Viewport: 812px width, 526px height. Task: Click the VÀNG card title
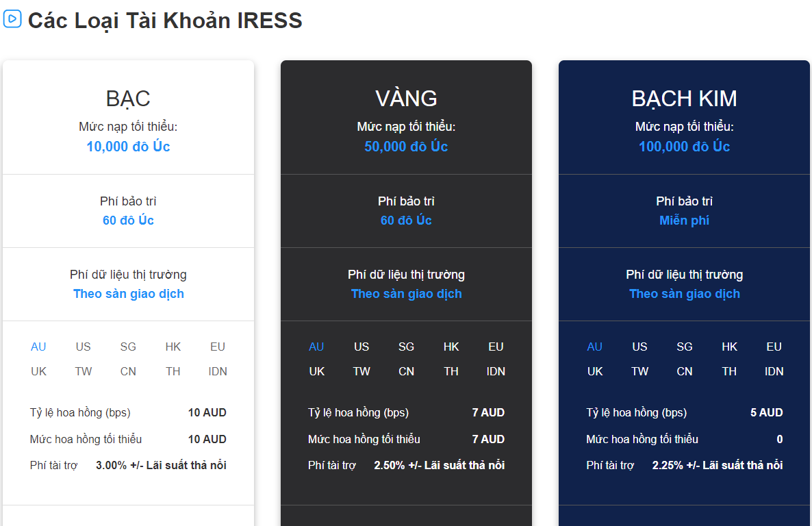pyautogui.click(x=406, y=99)
